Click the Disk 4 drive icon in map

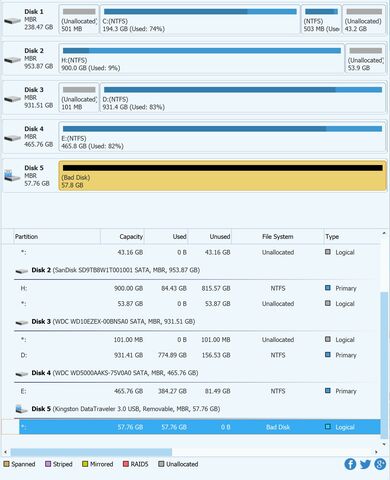(13, 138)
